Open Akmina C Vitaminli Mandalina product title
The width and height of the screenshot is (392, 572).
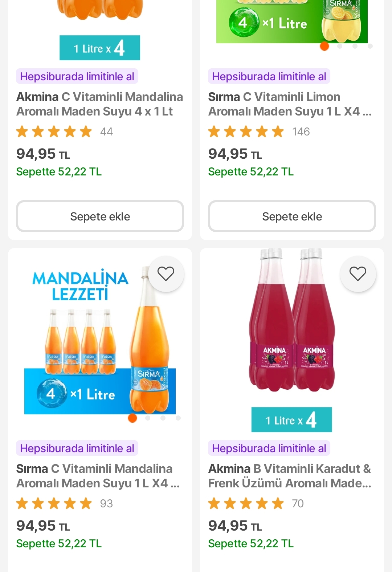pos(99,104)
